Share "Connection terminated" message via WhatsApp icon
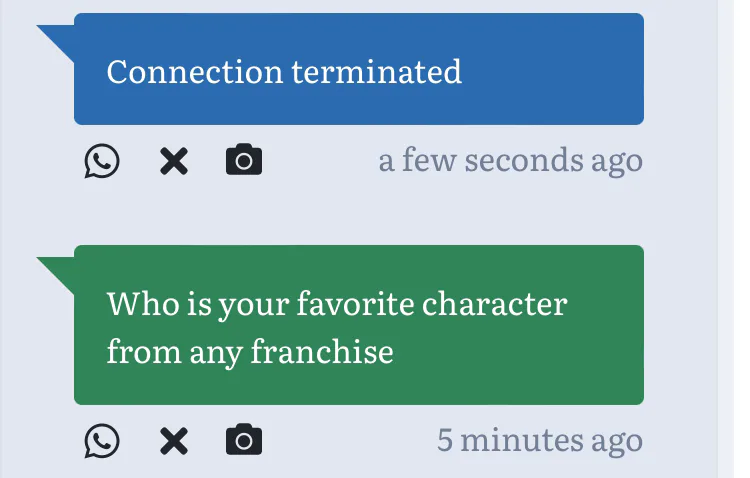 tap(102, 161)
